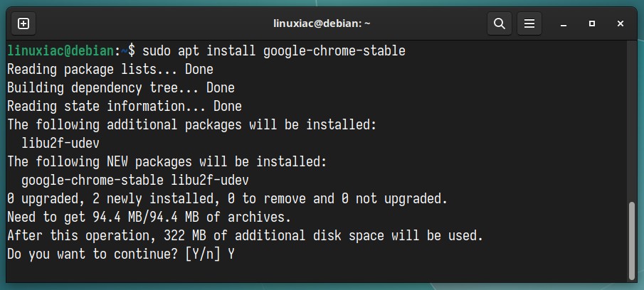Click the Reading package lists line

(110, 70)
